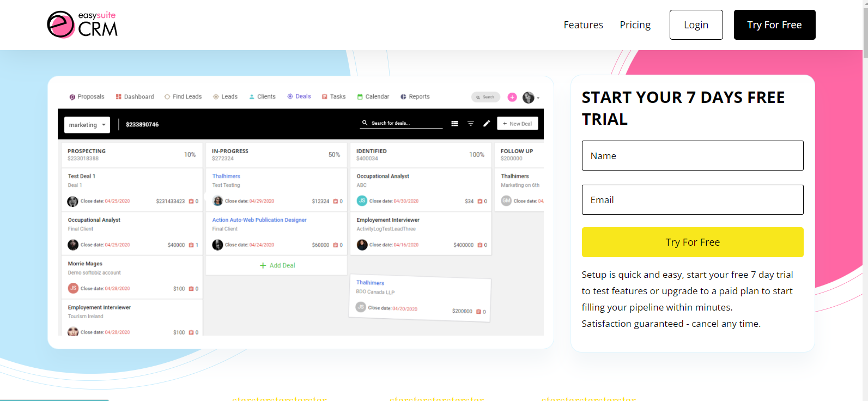
Task: Open the filter deals icon
Action: [x=471, y=124]
